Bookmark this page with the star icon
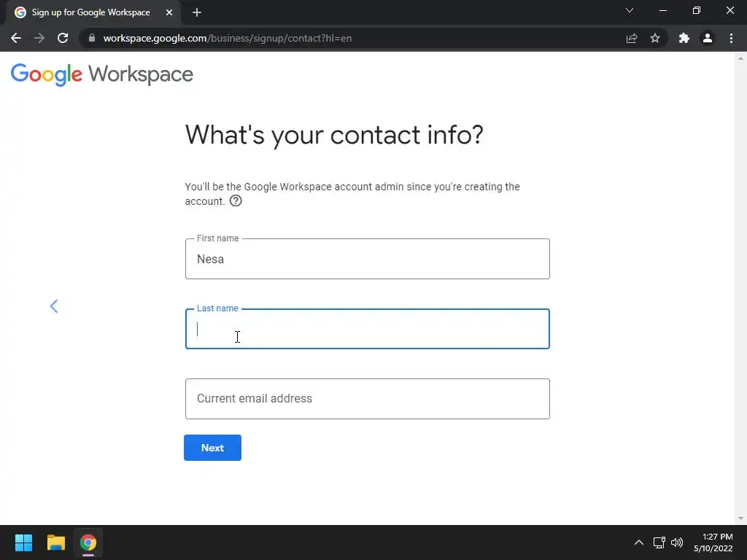 pyautogui.click(x=655, y=38)
